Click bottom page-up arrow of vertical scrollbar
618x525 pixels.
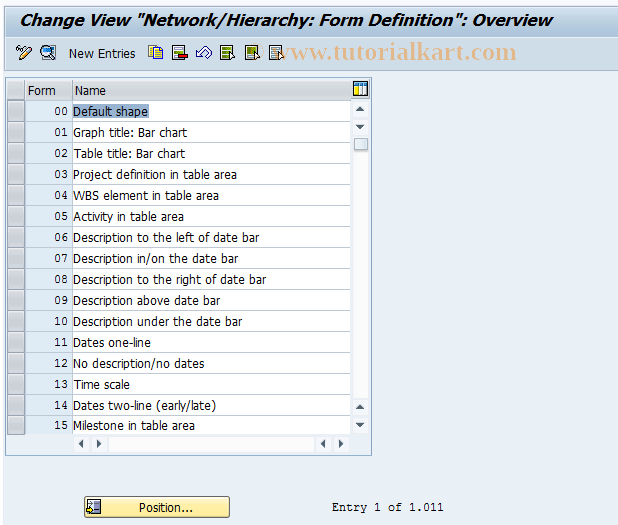point(360,407)
